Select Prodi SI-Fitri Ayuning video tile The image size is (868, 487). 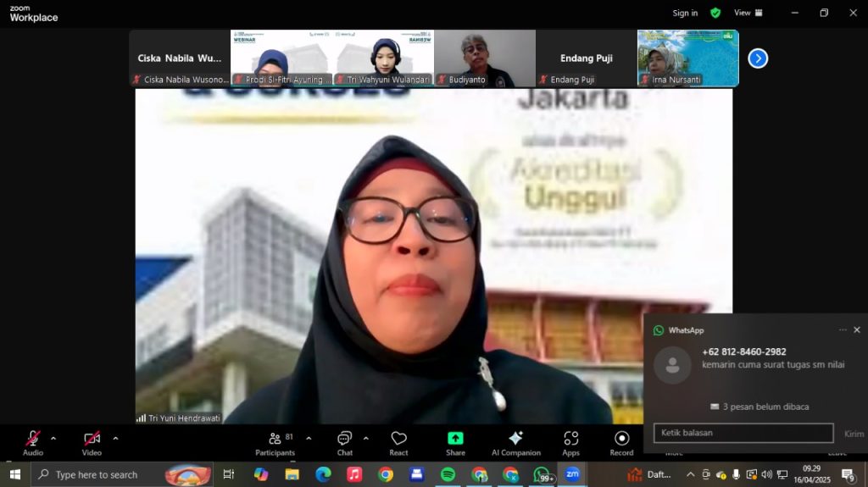(281, 58)
